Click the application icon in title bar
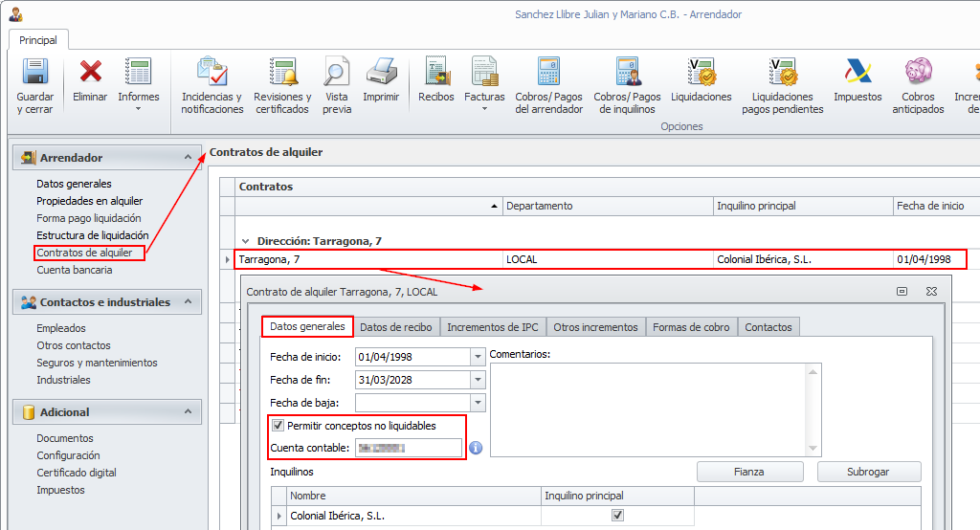980x530 pixels. click(16, 13)
